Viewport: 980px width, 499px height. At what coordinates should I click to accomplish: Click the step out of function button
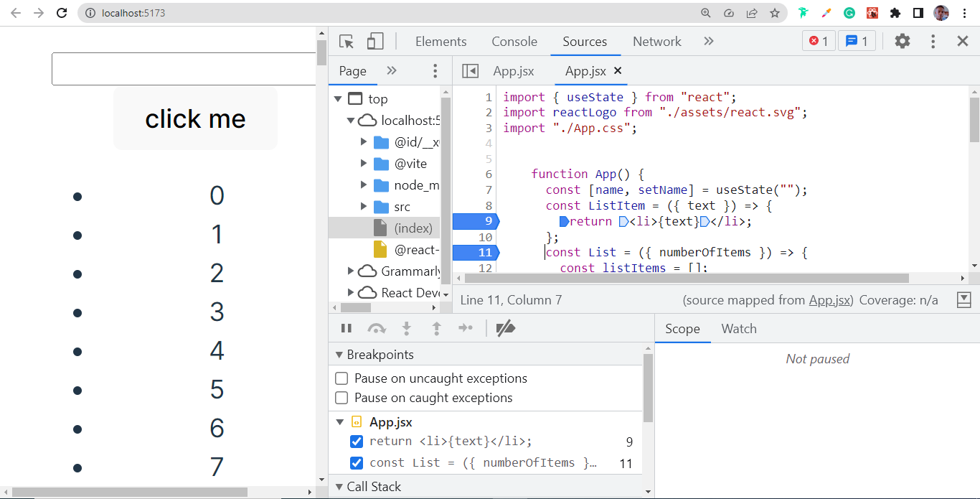point(436,329)
